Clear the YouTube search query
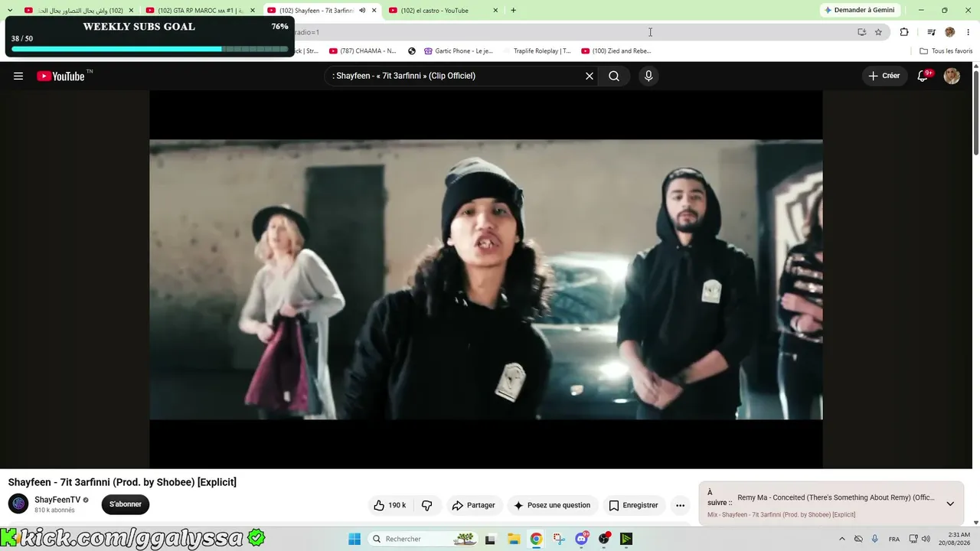The height and width of the screenshot is (551, 980). 590,76
